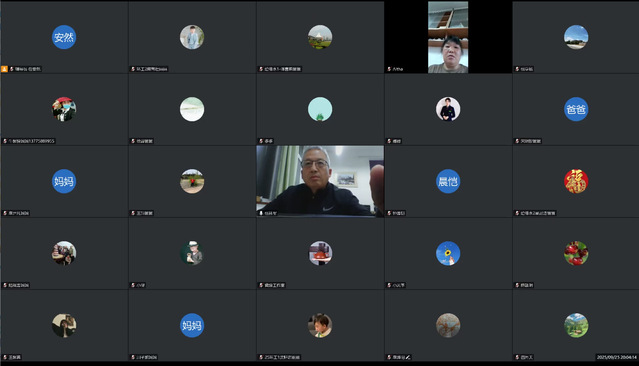639x366 pixels.
Task: Click the blue 妈妈 avatar in bottom row
Action: pyautogui.click(x=192, y=325)
